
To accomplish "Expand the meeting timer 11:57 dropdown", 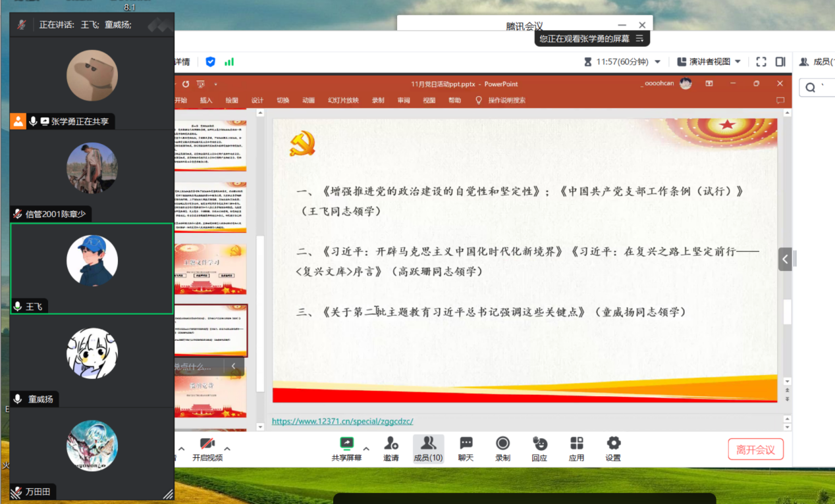I will (657, 62).
